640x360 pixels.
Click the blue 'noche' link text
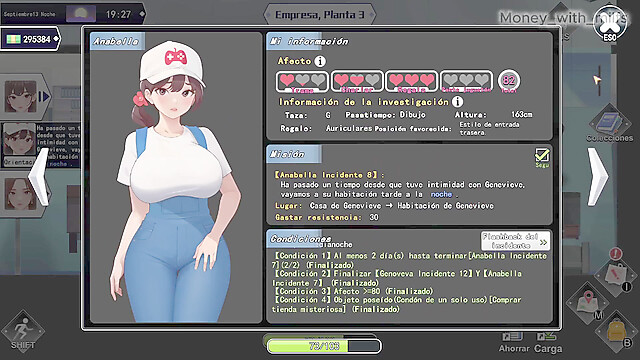[441, 194]
